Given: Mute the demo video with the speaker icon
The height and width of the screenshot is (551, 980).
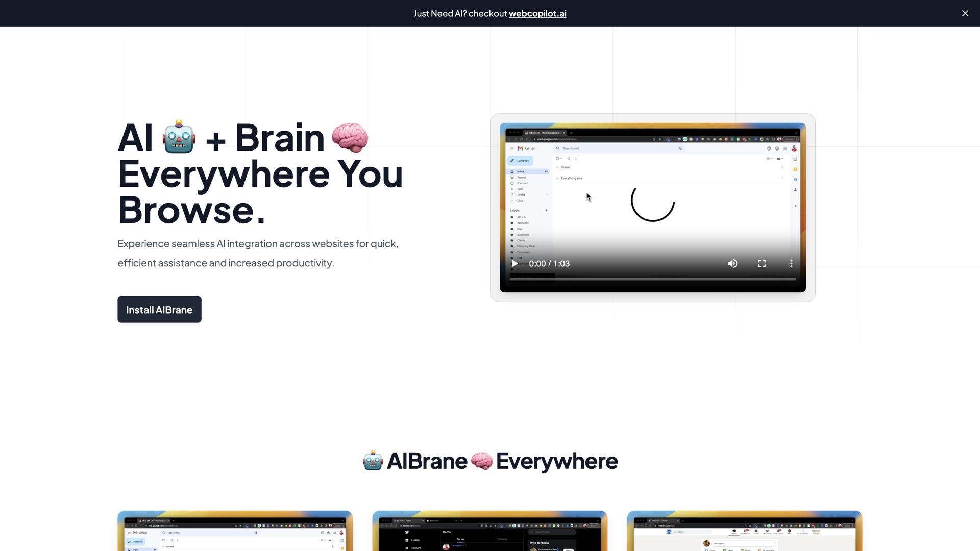Looking at the screenshot, I should [x=732, y=263].
